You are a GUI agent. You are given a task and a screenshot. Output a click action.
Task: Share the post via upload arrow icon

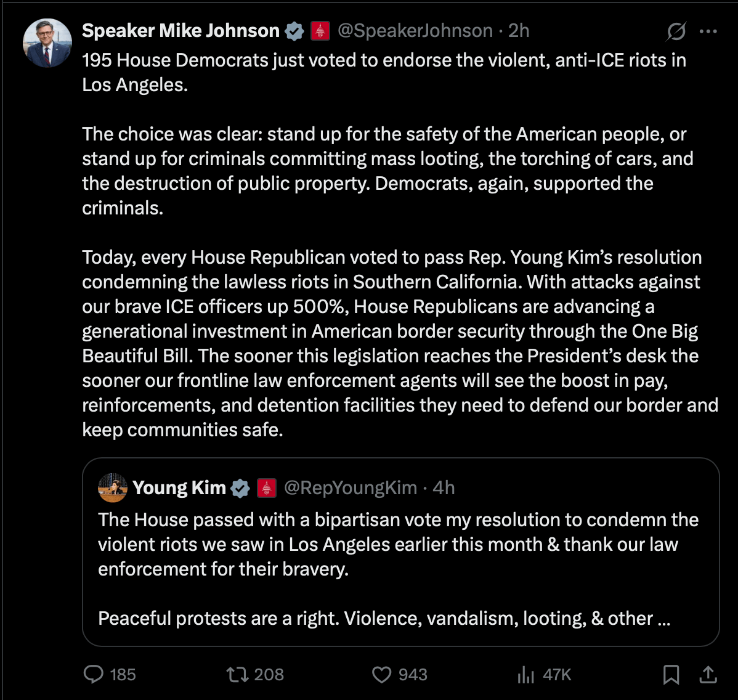708,674
